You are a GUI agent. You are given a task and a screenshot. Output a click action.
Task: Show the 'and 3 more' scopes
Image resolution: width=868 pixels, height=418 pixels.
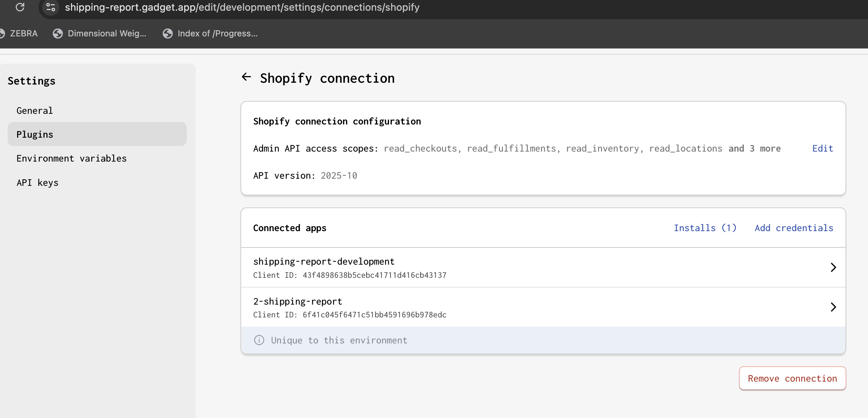pos(755,148)
